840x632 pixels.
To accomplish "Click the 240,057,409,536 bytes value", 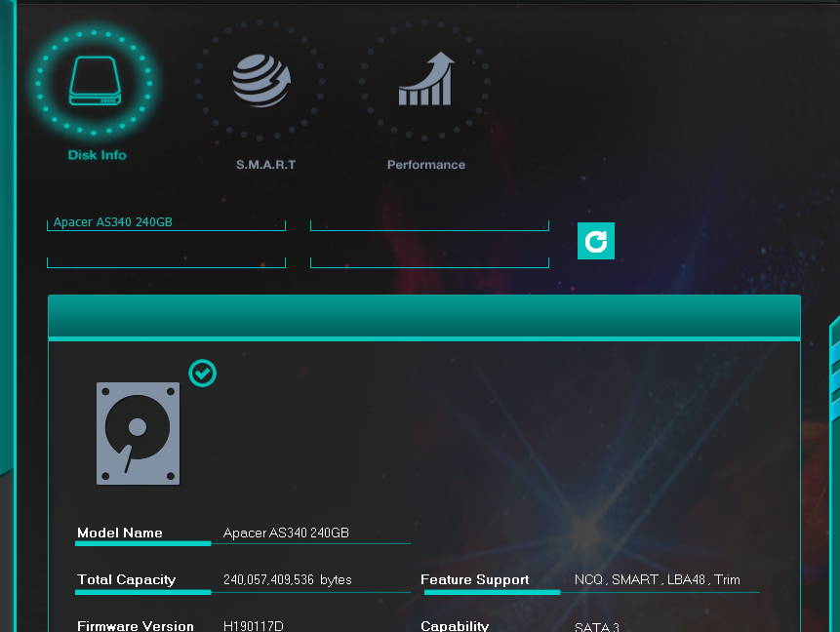I will point(288,580).
